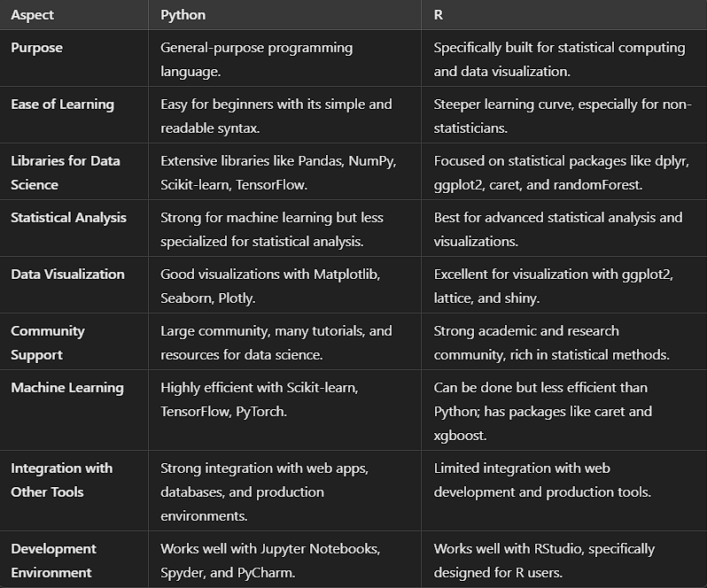Click the Ease of Learning row label

coord(63,104)
